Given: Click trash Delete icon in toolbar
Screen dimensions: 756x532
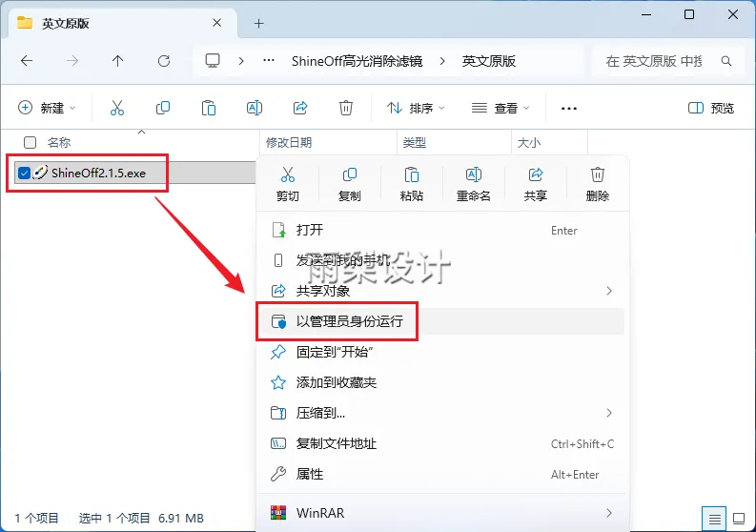Looking at the screenshot, I should click(x=346, y=108).
